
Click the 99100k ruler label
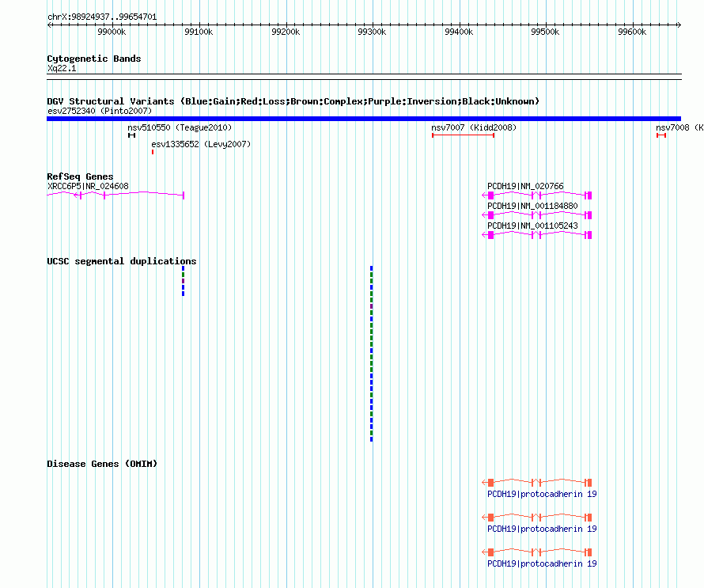[199, 32]
